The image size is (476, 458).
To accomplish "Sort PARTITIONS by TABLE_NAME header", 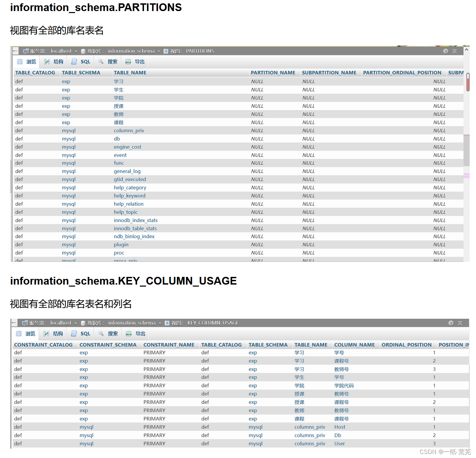I will pos(130,73).
